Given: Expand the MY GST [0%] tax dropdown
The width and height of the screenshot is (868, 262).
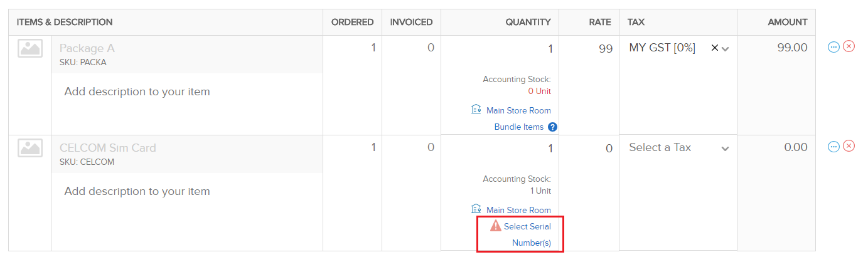Looking at the screenshot, I should point(726,49).
